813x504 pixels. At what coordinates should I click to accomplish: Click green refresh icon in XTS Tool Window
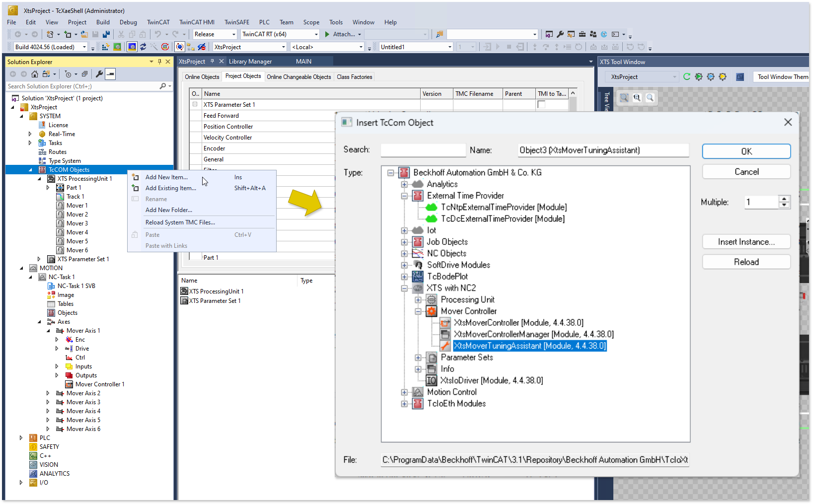click(687, 76)
